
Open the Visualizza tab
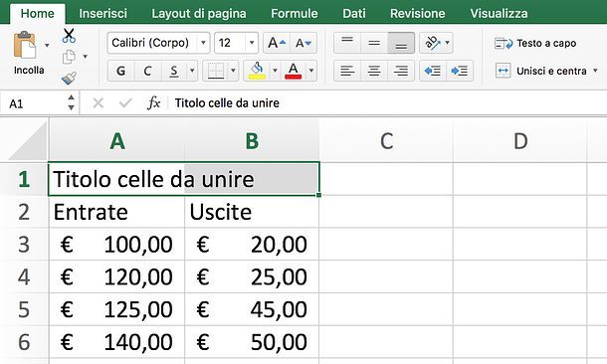[499, 14]
